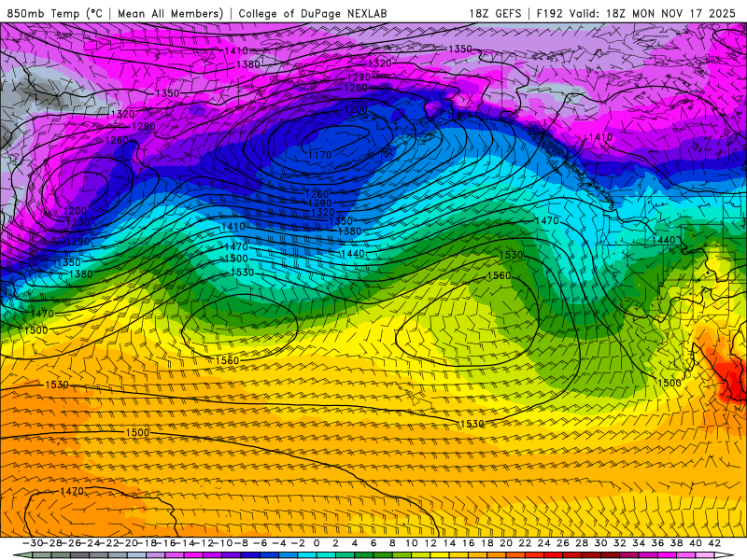This screenshot has width=747, height=560.
Task: Click the -16 color scale label
Action: [165, 543]
